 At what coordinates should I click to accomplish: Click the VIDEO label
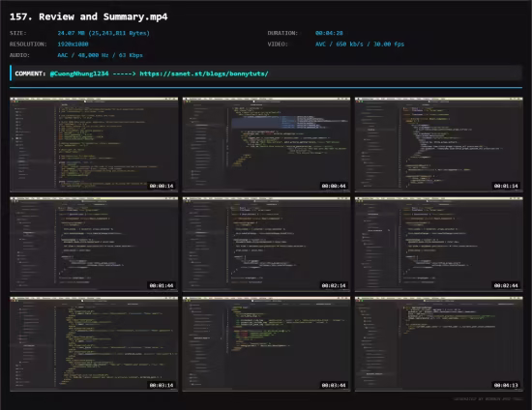[x=278, y=44]
